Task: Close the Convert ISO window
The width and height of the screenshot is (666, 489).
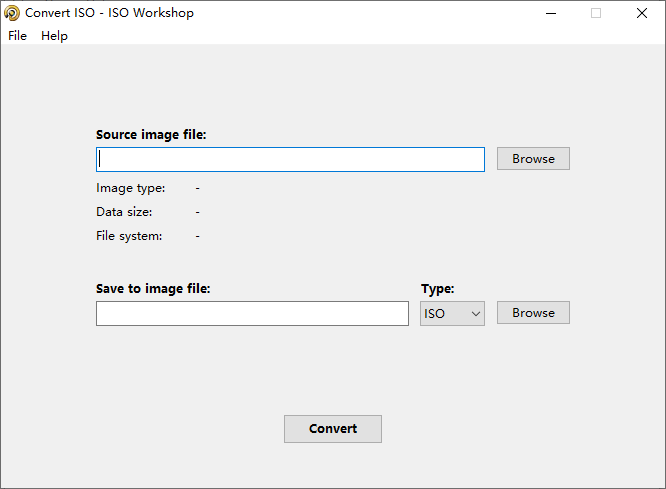Action: [x=642, y=13]
